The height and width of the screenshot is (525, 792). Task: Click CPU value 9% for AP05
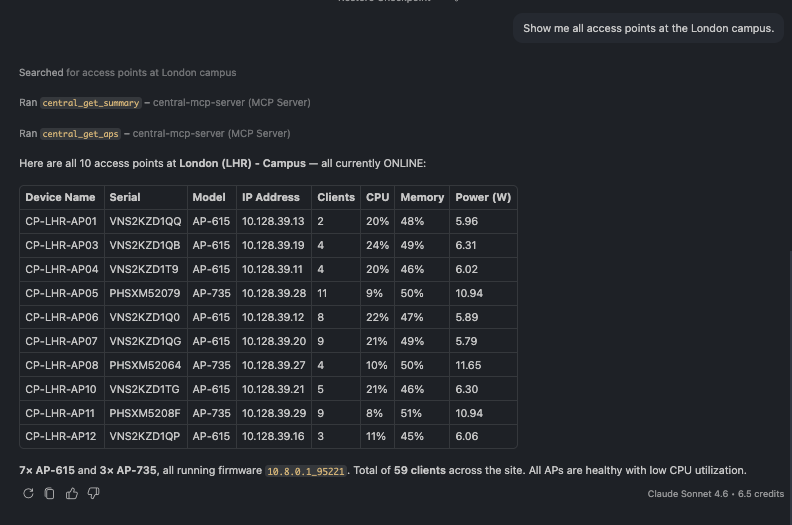[374, 293]
